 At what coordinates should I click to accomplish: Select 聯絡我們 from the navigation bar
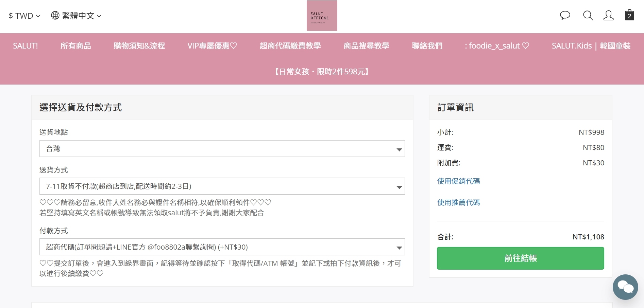point(427,46)
